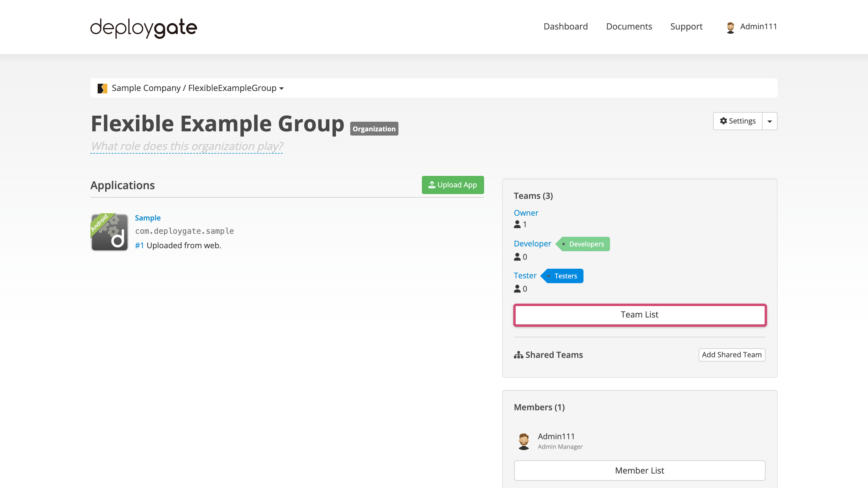
Task: Edit the organization role description
Action: [x=186, y=146]
